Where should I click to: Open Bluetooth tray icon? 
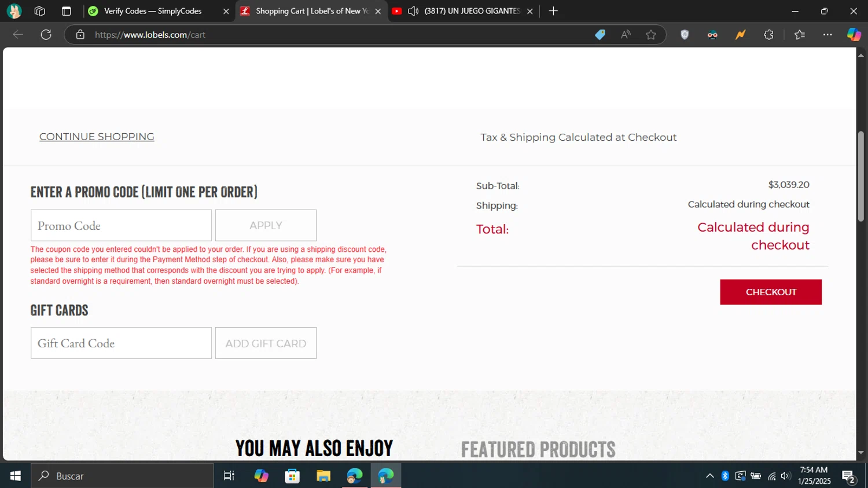click(725, 476)
